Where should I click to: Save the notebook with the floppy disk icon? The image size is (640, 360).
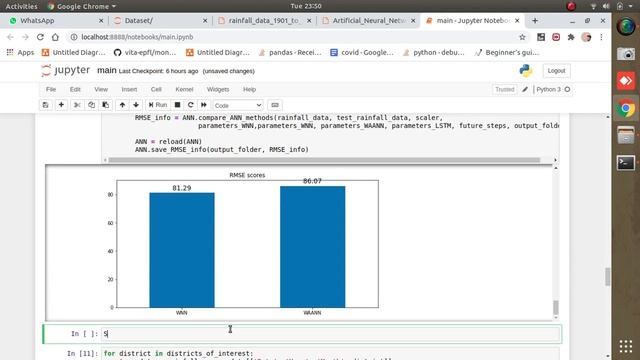[x=45, y=105]
